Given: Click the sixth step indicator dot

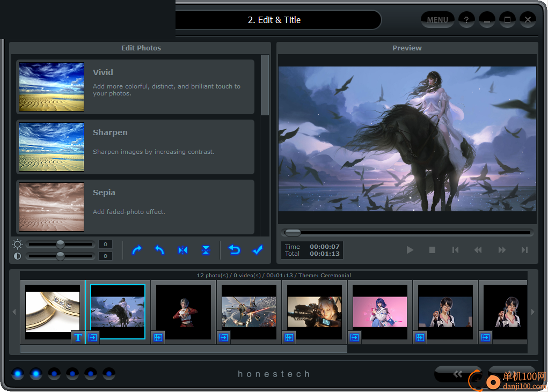Looking at the screenshot, I should [109, 374].
